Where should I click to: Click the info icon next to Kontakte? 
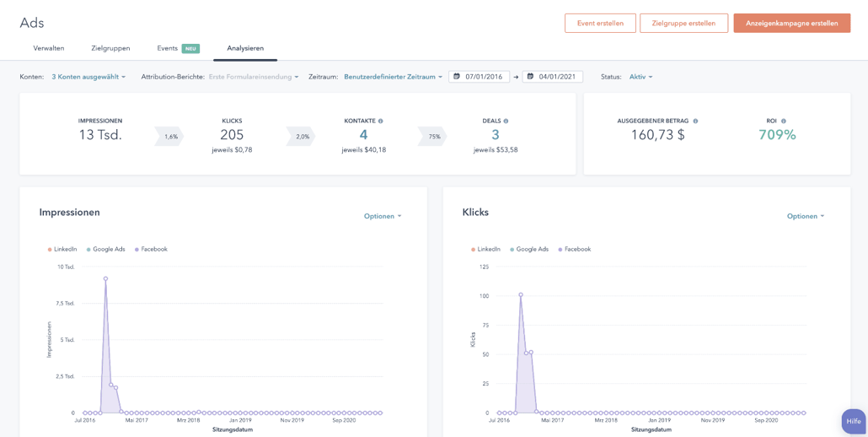(x=381, y=121)
